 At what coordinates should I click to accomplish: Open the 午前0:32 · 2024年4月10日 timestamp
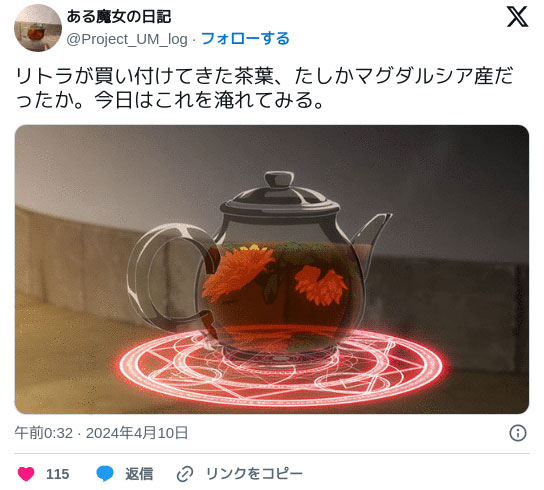tap(101, 433)
